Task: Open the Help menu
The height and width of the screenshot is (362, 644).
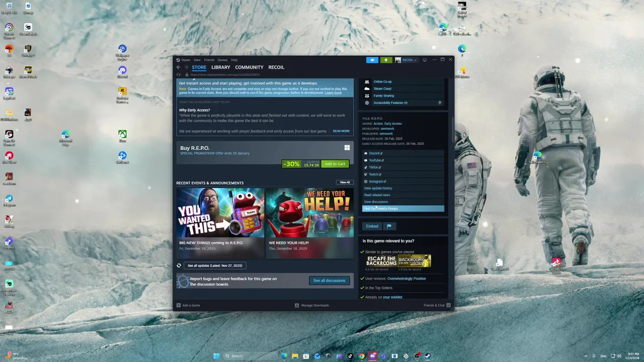Action: click(234, 60)
